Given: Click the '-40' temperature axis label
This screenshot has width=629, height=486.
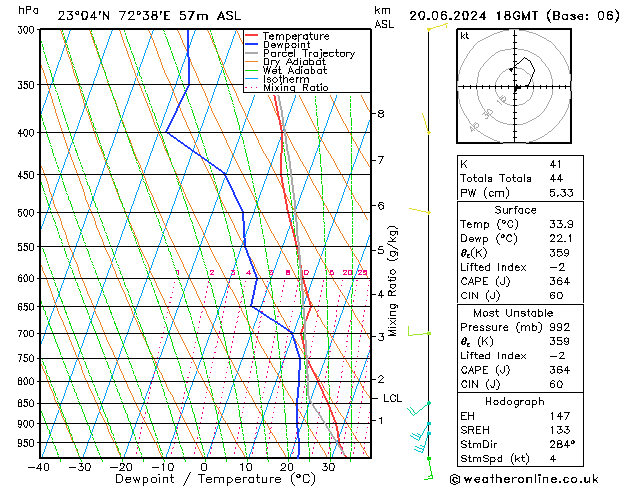Looking at the screenshot, I should coord(39,467).
